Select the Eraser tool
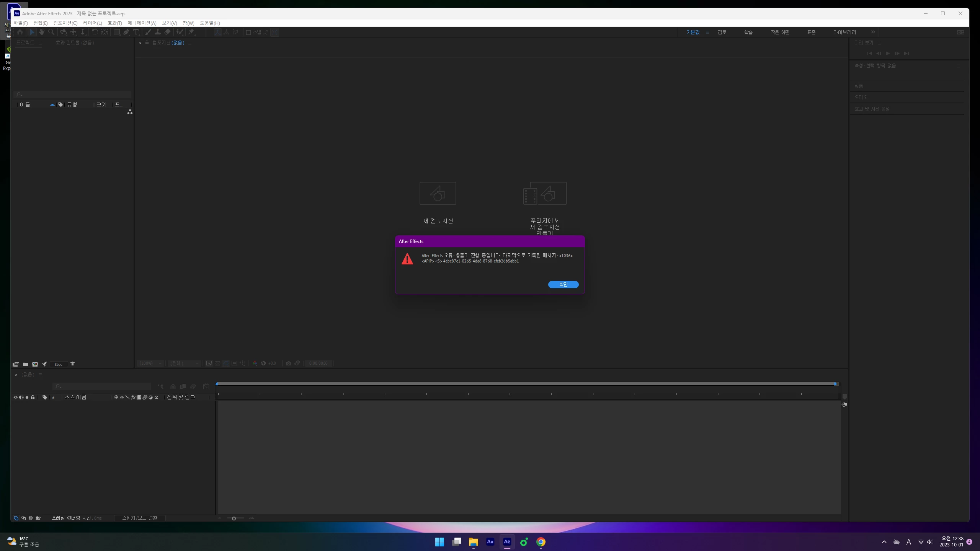The width and height of the screenshot is (980, 551). pyautogui.click(x=167, y=32)
